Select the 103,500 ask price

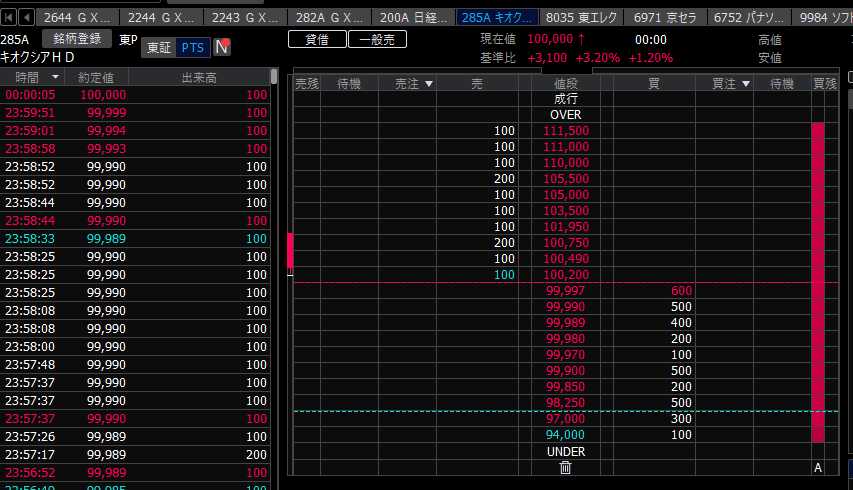tap(566, 211)
